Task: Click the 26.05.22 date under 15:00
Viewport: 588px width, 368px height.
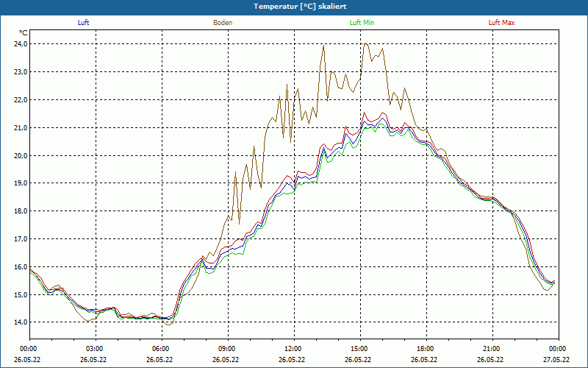Action: [x=358, y=359]
